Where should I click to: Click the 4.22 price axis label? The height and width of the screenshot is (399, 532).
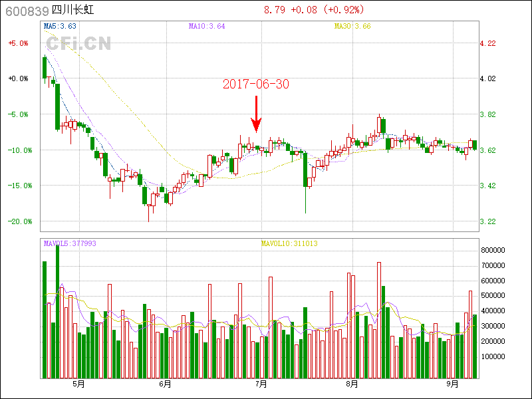[488, 43]
